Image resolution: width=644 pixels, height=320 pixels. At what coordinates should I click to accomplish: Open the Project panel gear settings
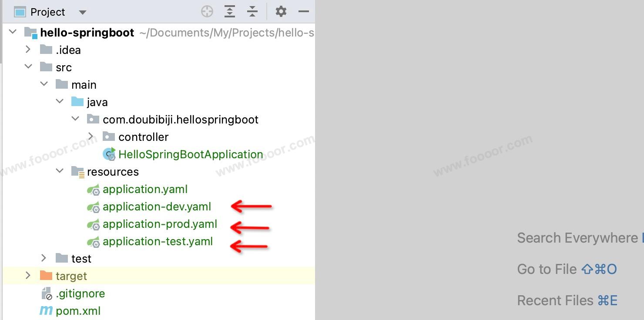(x=281, y=12)
